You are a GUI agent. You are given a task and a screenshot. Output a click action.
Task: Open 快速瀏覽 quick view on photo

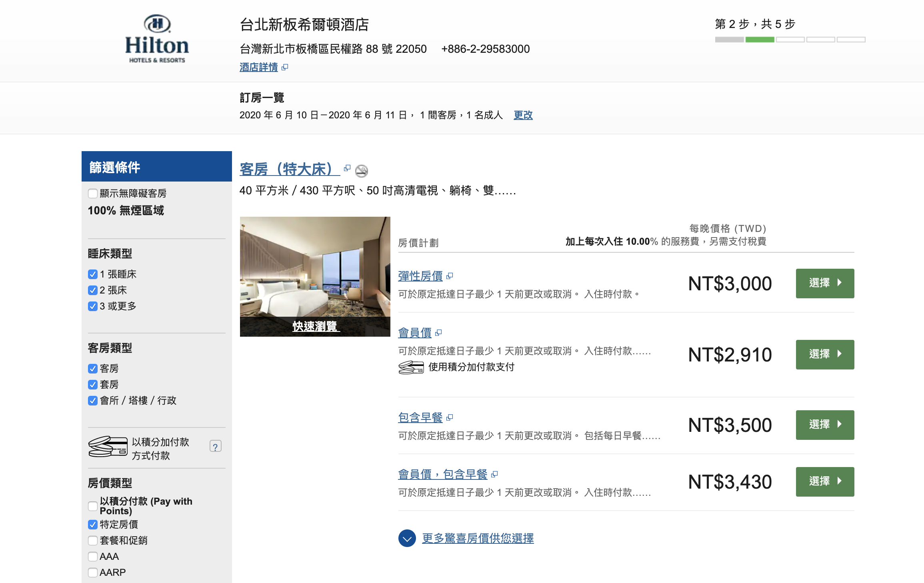(315, 326)
